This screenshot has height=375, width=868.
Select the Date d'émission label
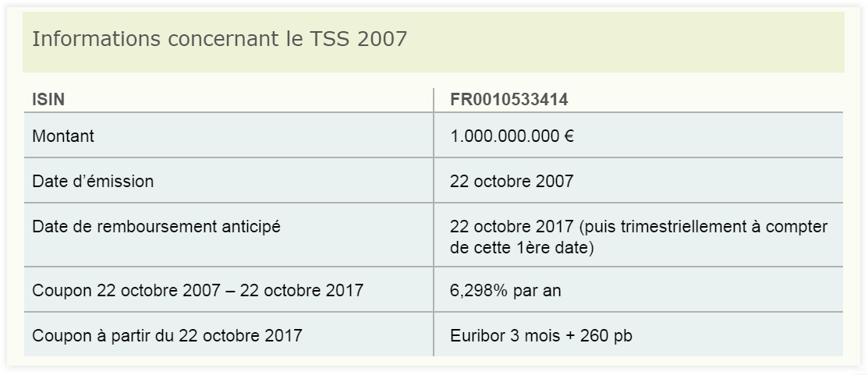[x=93, y=181]
